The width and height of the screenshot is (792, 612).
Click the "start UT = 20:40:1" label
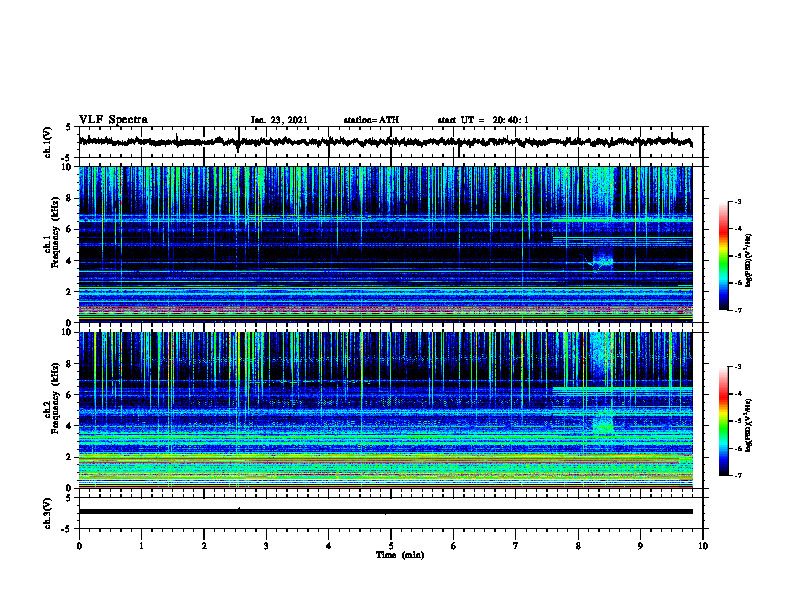tap(483, 120)
